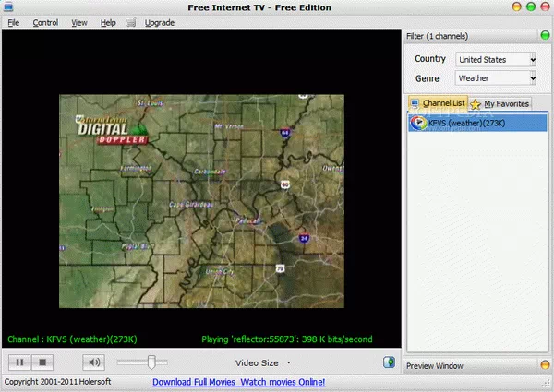Switch to the Channel List tab
Viewport: 554px width, 392px height.
click(x=439, y=103)
